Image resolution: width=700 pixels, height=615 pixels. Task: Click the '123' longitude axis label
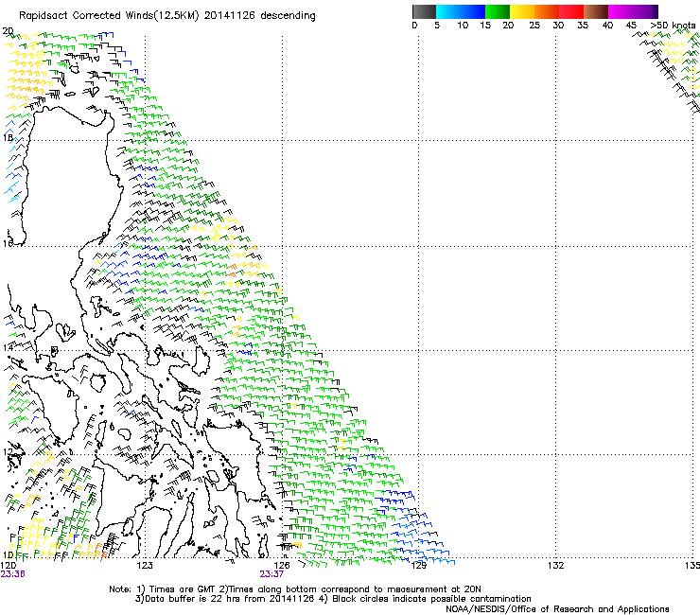tap(145, 566)
